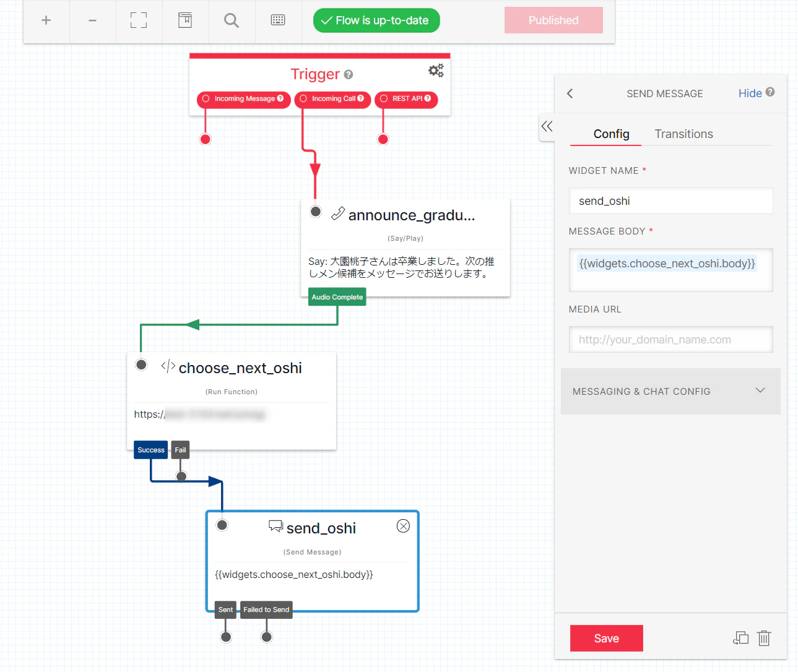Fit flow to screen icon
The width and height of the screenshot is (798, 672).
(139, 20)
